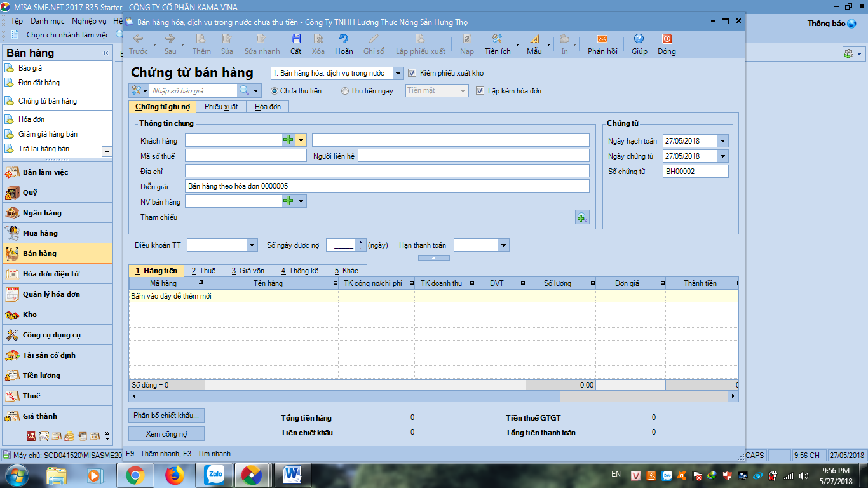868x488 pixels.
Task: Click the Thông báo notification globe icon
Action: pyautogui.click(x=851, y=24)
